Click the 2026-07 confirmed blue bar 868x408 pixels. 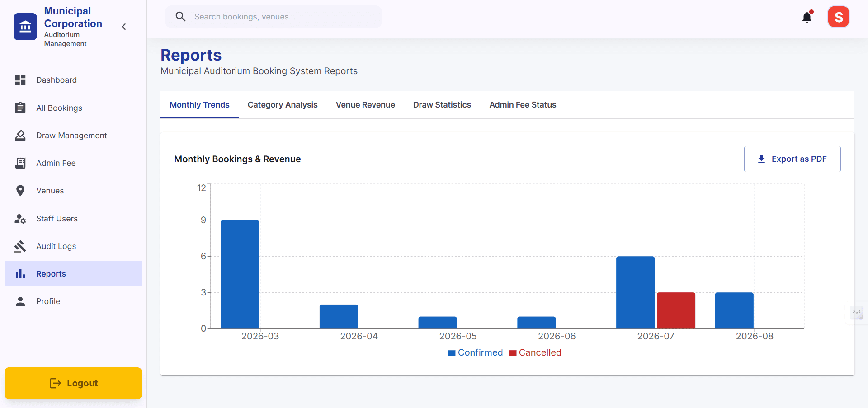(x=635, y=292)
